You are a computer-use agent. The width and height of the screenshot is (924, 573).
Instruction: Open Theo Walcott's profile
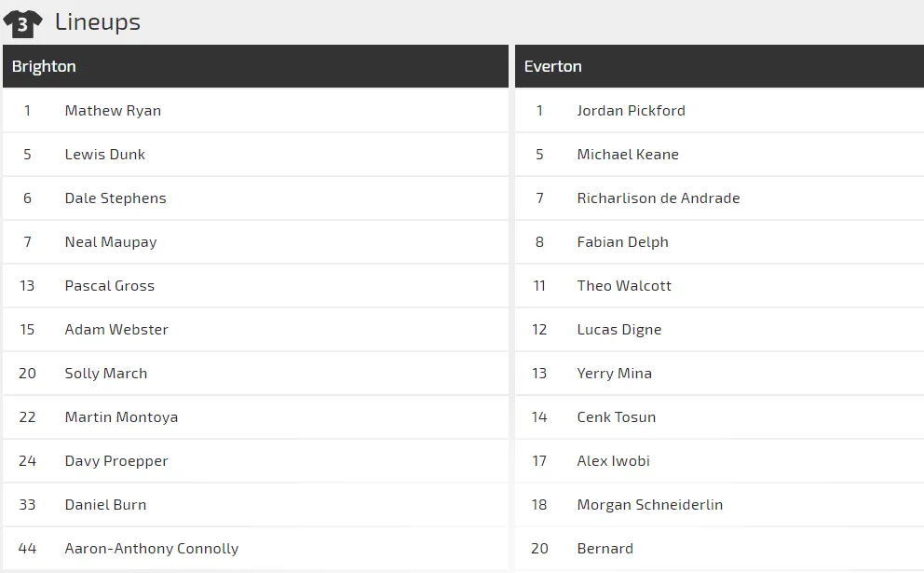624,285
